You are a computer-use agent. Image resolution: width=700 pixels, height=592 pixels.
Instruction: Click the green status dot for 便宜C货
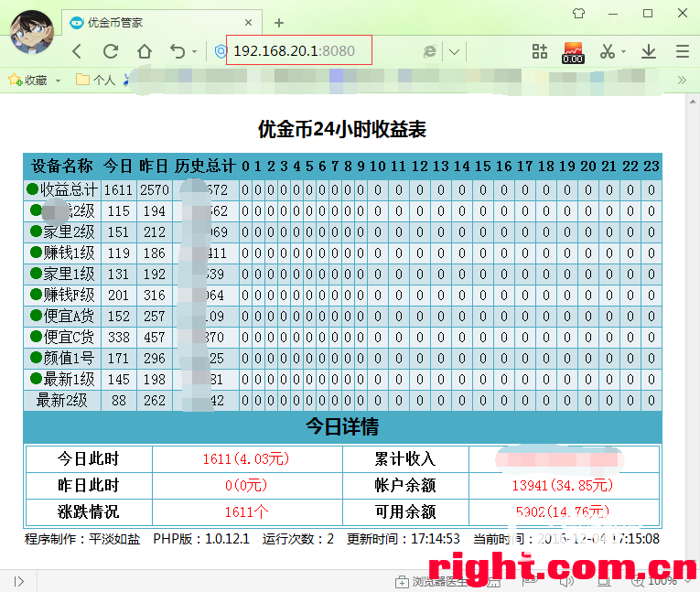(x=36, y=336)
